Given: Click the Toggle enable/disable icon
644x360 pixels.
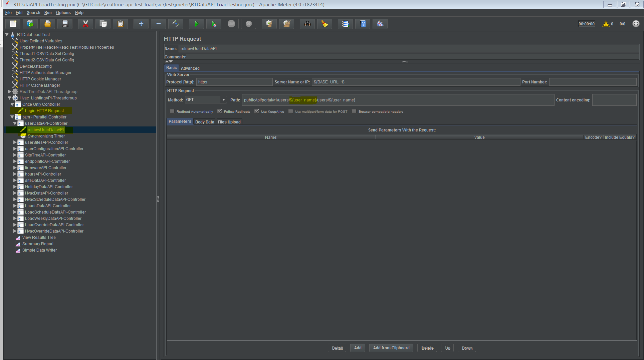Looking at the screenshot, I should pos(176,24).
